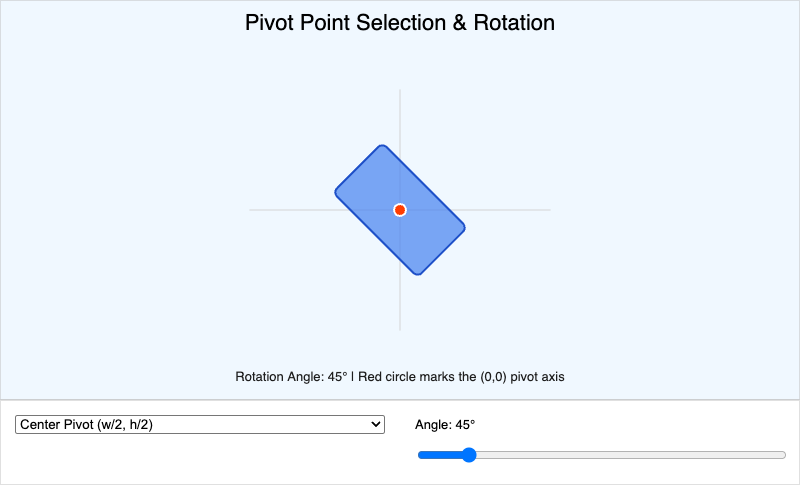This screenshot has width=800, height=485.
Task: Click the blue rotated rectangle's top corner
Action: click(382, 147)
